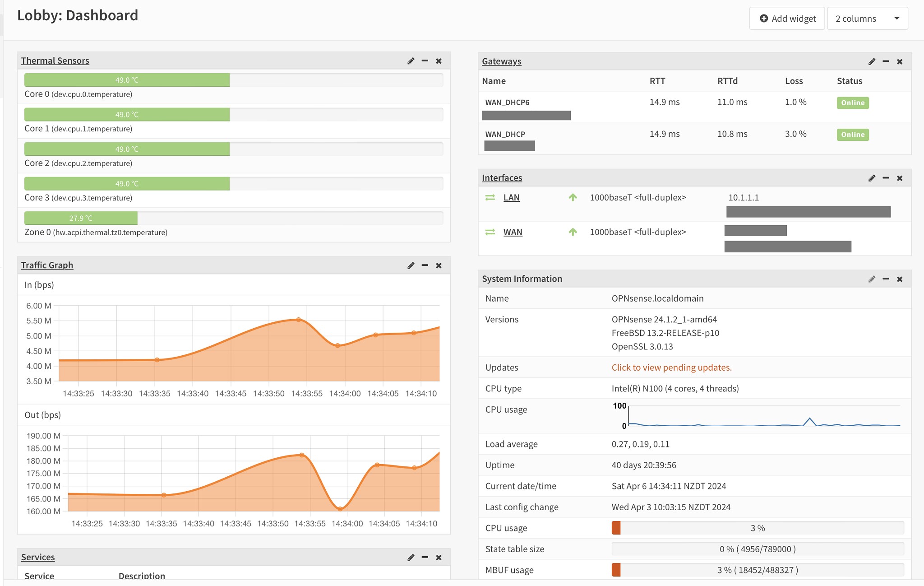Click the pencil icon on Traffic Graph widget

pos(411,265)
